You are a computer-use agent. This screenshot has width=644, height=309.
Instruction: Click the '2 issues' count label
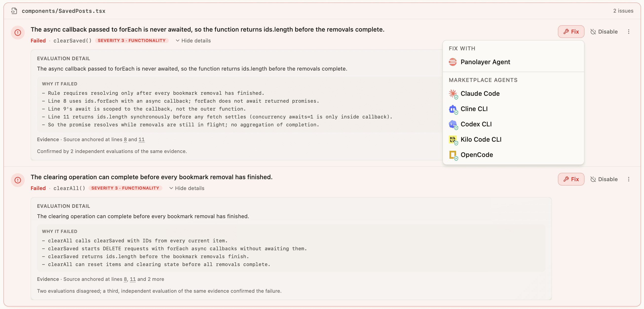pos(623,11)
